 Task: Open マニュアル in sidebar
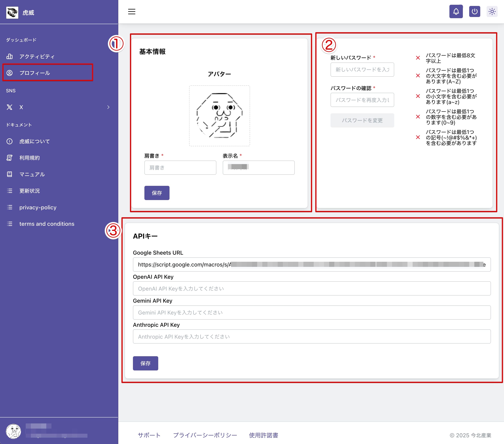pos(32,174)
